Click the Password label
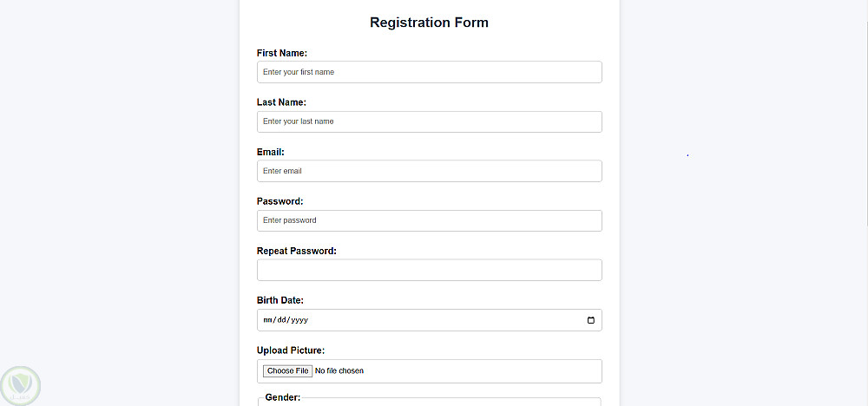The image size is (868, 406). (279, 201)
